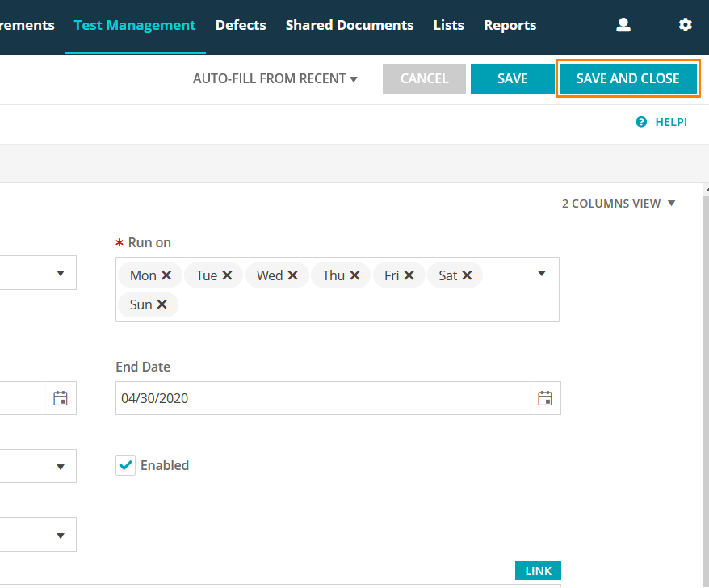Remove the Mon tag from Run on

coord(166,275)
